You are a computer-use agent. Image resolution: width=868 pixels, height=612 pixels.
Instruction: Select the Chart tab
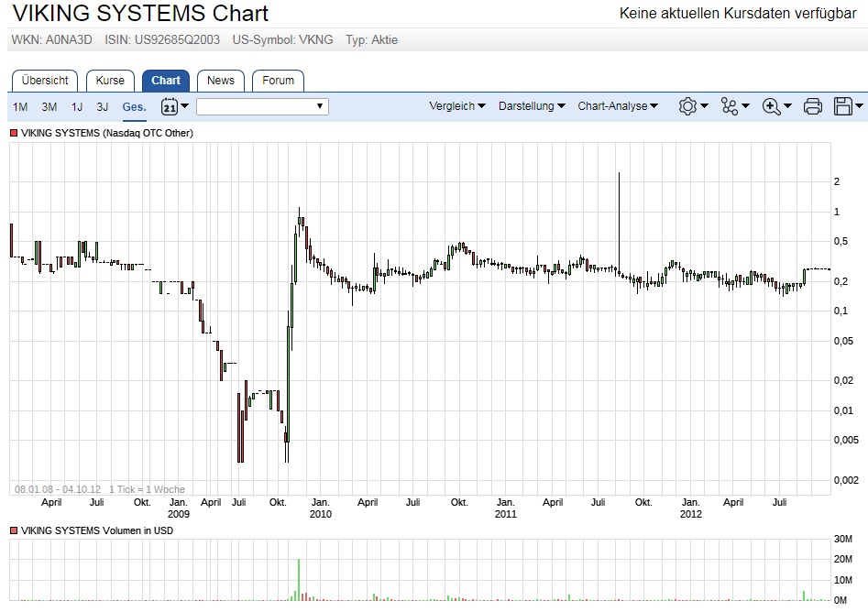point(166,81)
